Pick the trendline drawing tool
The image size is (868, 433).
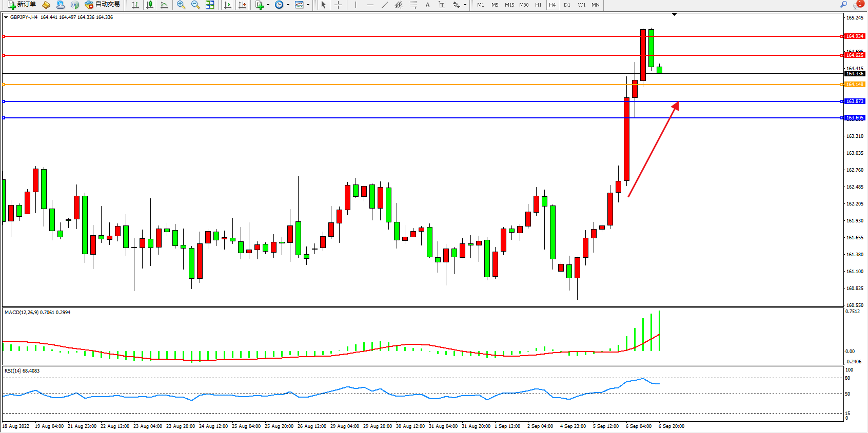pyautogui.click(x=385, y=5)
